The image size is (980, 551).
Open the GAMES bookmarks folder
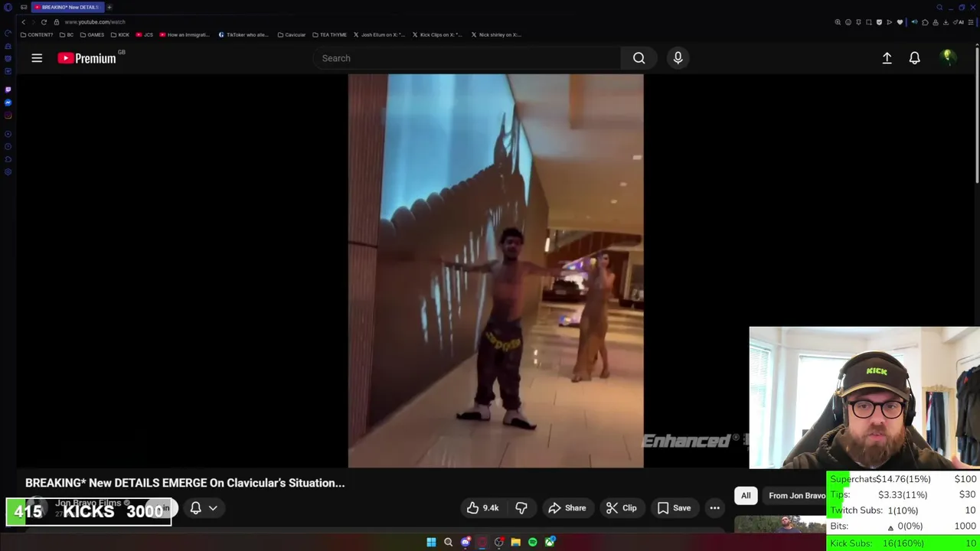(92, 34)
